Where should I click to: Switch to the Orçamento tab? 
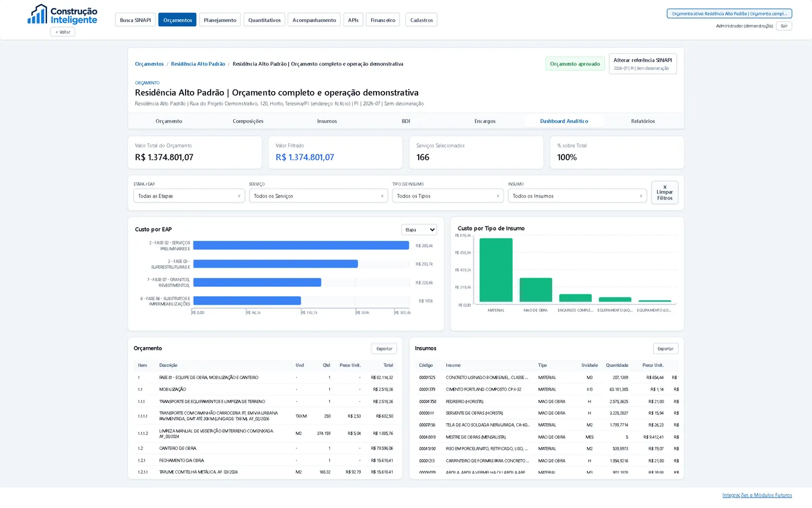(x=169, y=121)
